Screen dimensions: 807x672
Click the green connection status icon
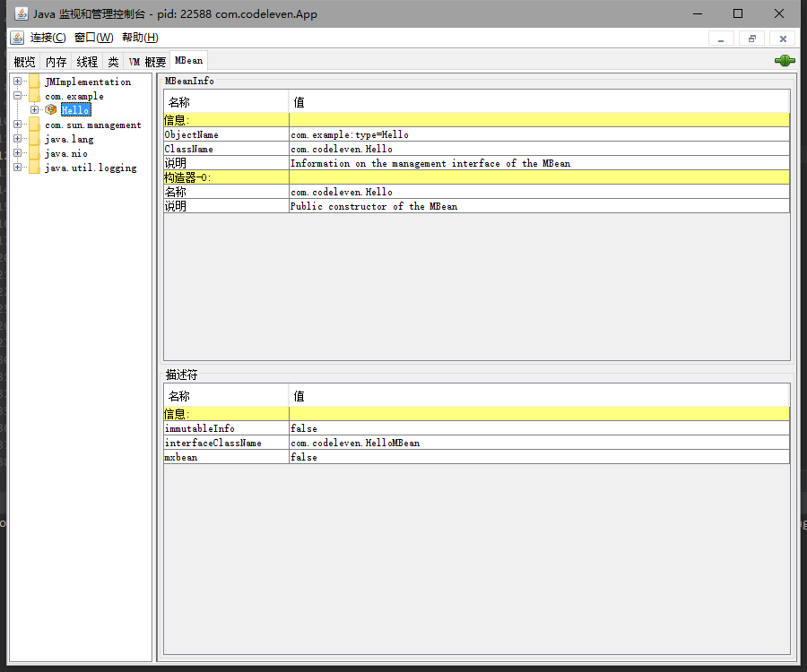785,61
